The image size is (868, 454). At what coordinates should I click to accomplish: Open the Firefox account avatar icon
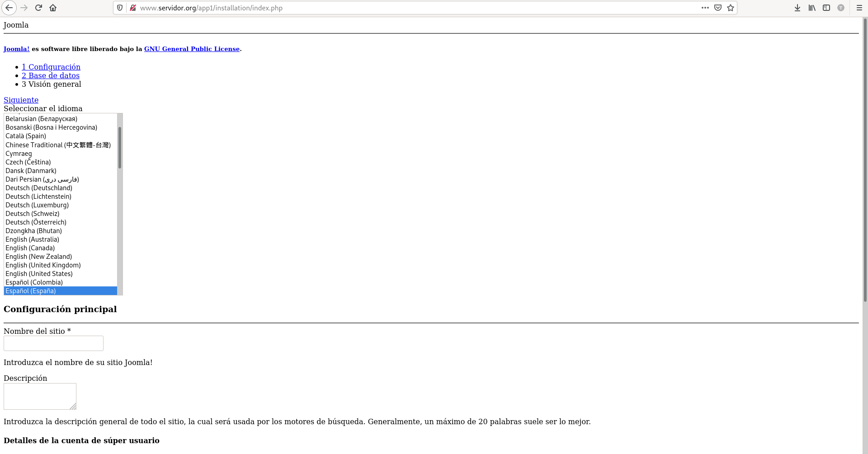[841, 8]
